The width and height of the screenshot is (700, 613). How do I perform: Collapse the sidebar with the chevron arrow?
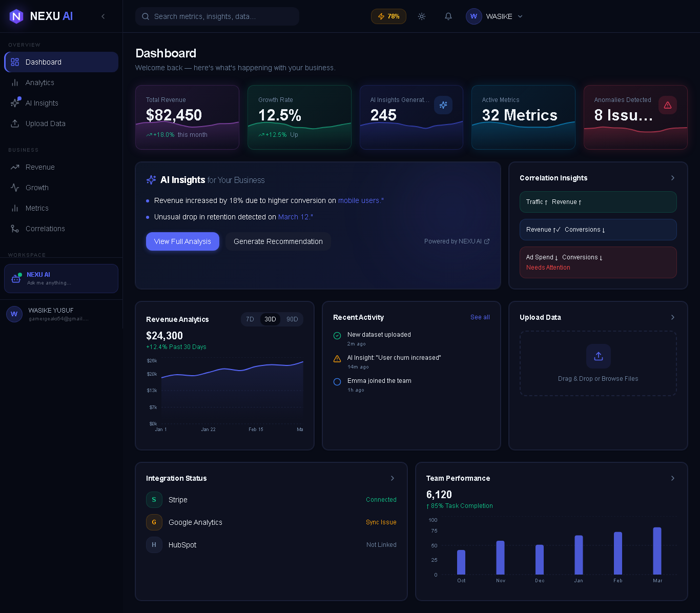click(103, 16)
